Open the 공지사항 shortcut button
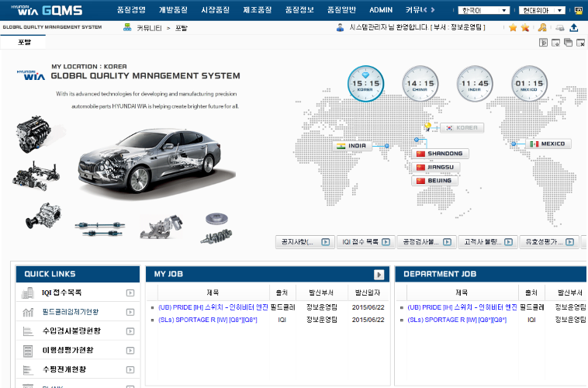 305,242
